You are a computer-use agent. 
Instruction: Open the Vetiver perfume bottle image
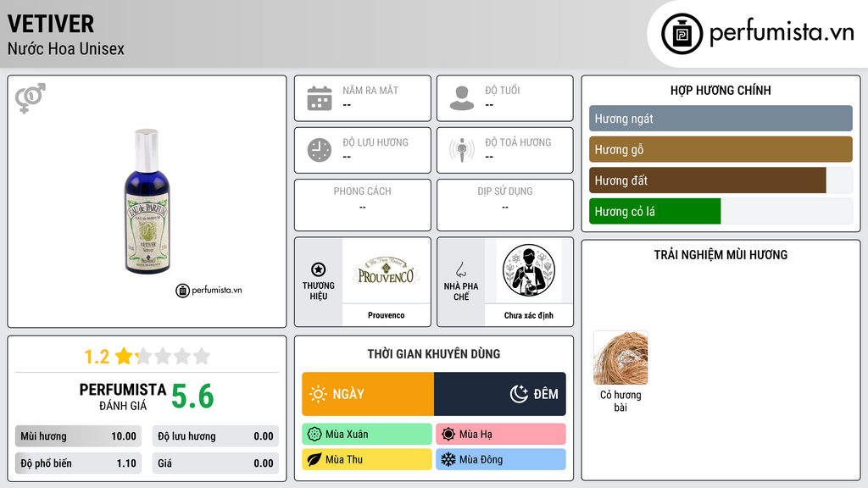click(x=147, y=202)
